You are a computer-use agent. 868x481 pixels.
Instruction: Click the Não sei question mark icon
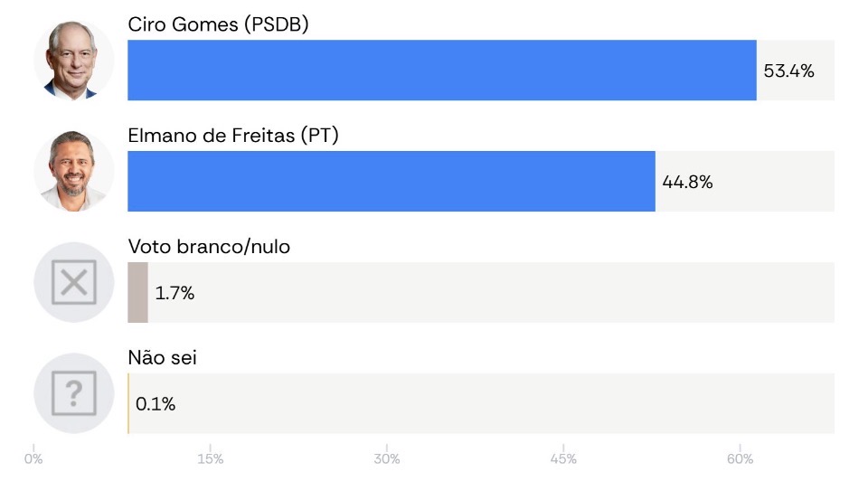(x=73, y=393)
